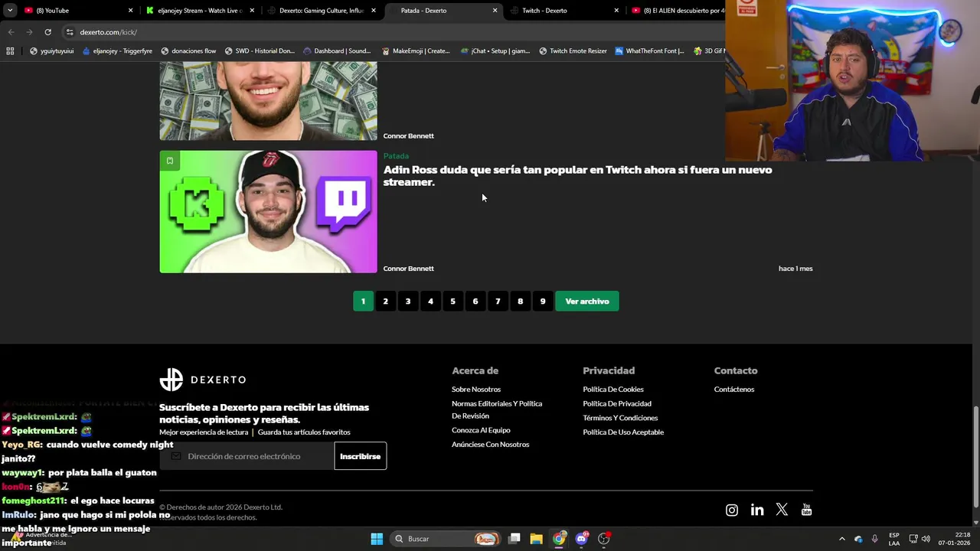Go to pagination page 9
This screenshot has height=551, width=980.
click(543, 302)
